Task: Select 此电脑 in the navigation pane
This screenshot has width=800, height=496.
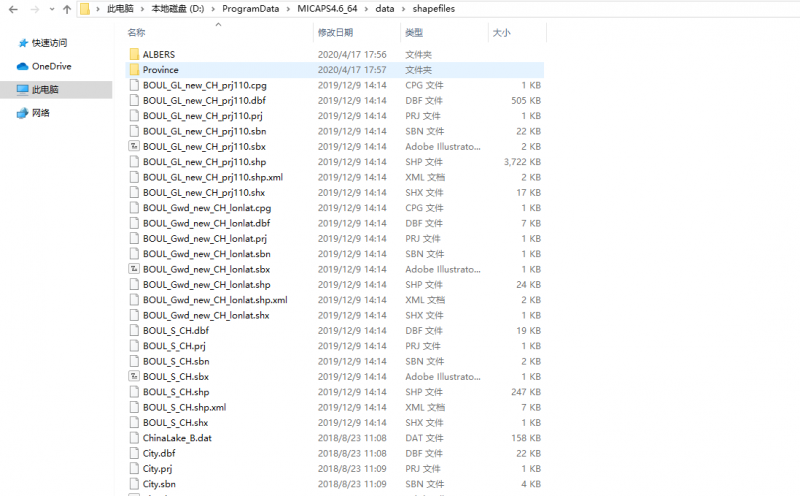Action: (45, 90)
